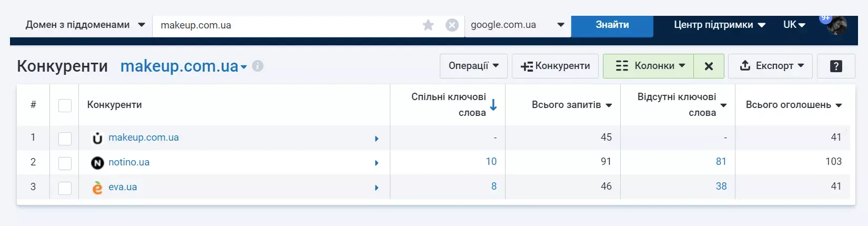
Task: Expand the eva.ua row arrow
Action: [x=377, y=188]
